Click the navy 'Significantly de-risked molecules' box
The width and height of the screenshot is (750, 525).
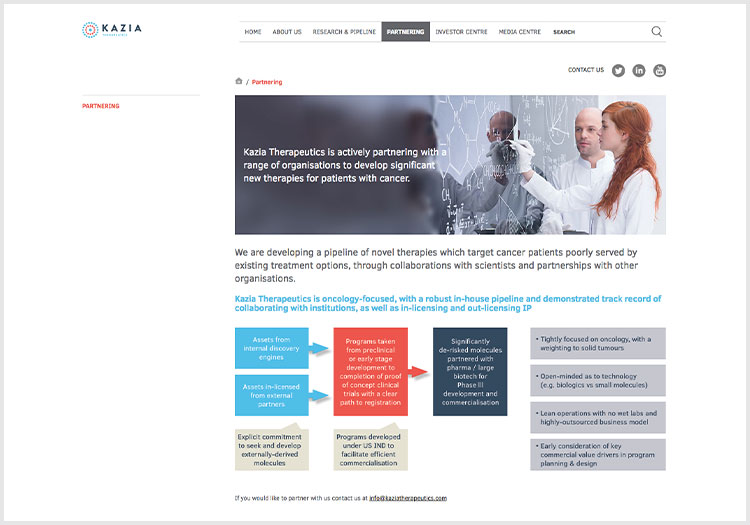click(470, 372)
